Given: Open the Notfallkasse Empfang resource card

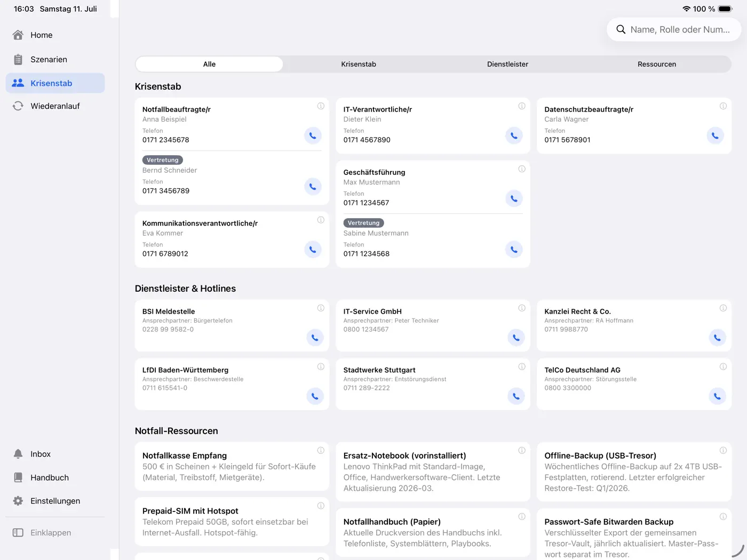Looking at the screenshot, I should coord(232,466).
